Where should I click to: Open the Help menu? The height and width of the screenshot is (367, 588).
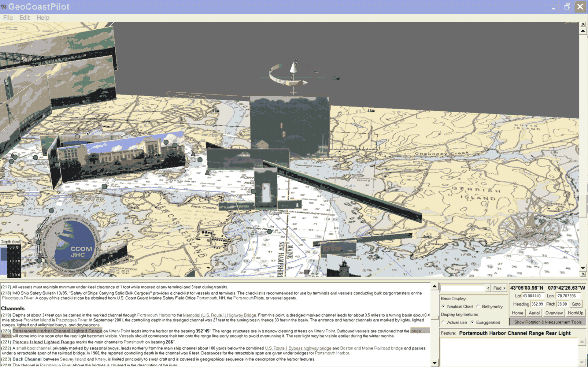(x=43, y=18)
